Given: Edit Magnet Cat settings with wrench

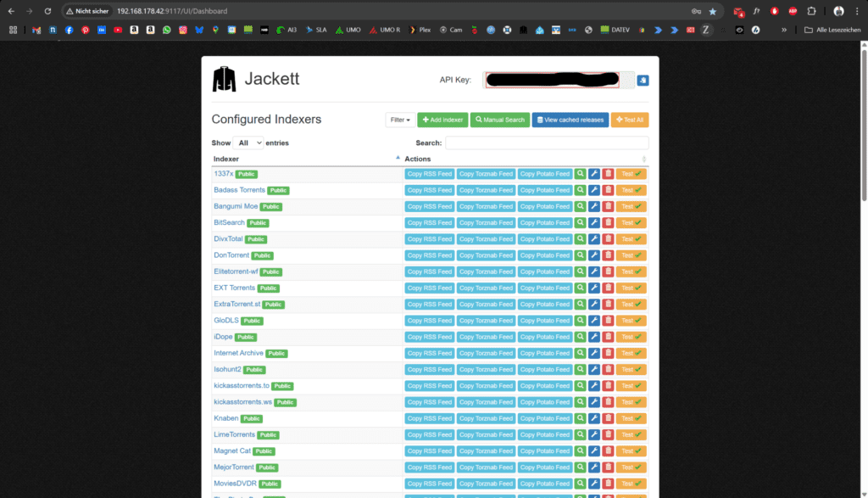Looking at the screenshot, I should pos(594,450).
